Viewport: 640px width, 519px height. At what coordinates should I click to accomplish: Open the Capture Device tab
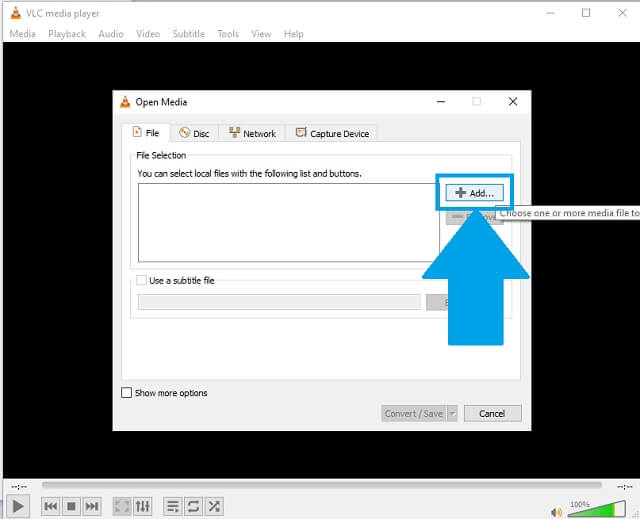(x=332, y=133)
